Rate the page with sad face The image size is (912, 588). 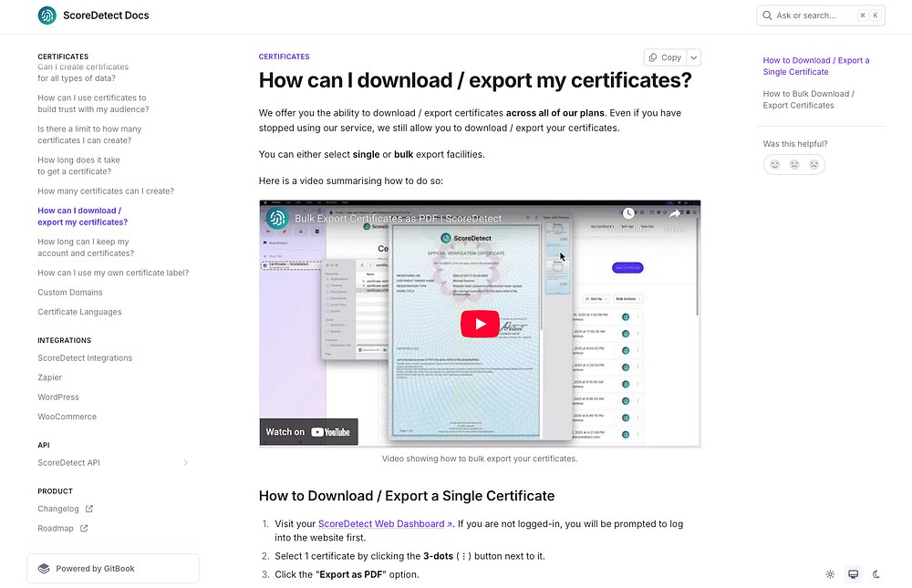coord(814,165)
